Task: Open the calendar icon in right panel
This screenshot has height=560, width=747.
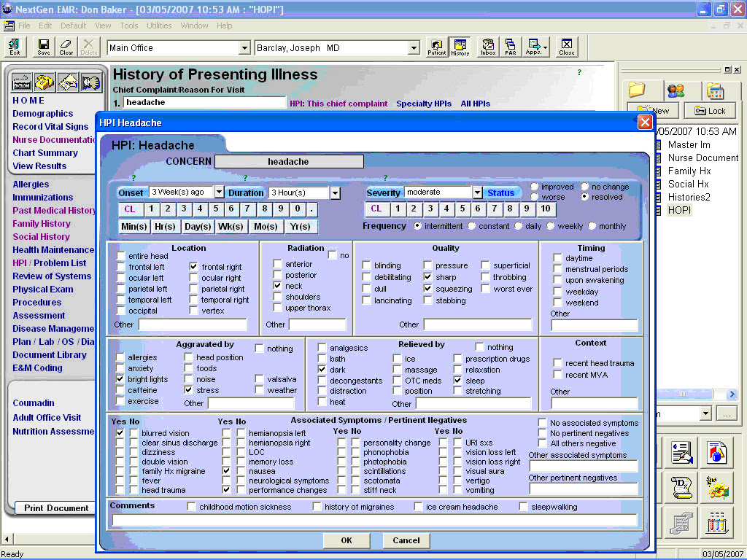Action: [x=715, y=90]
